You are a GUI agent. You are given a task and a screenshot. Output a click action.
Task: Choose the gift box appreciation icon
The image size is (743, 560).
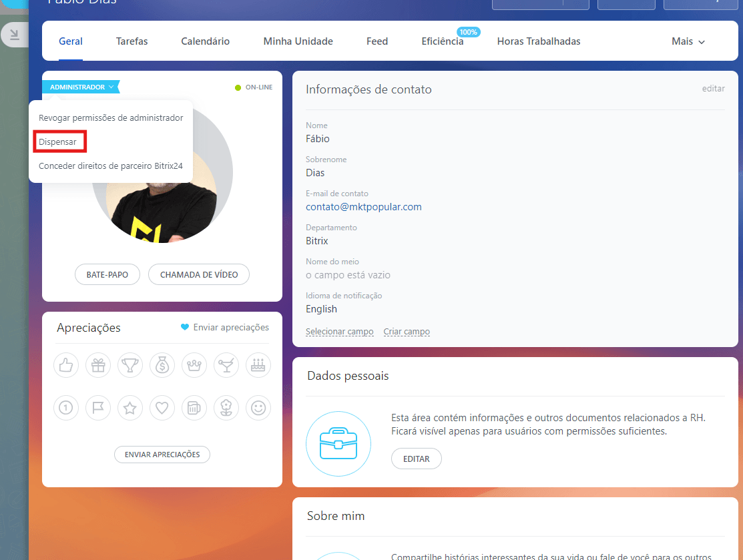98,365
